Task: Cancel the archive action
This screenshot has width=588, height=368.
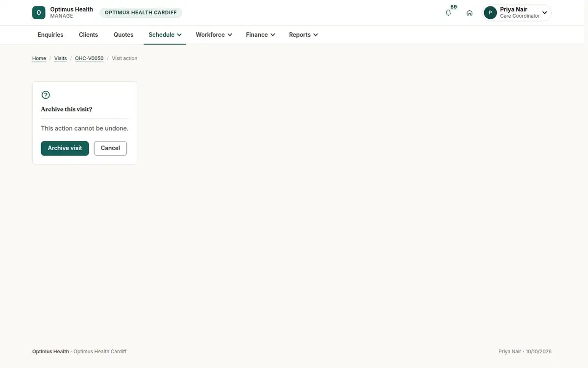Action: click(x=110, y=148)
